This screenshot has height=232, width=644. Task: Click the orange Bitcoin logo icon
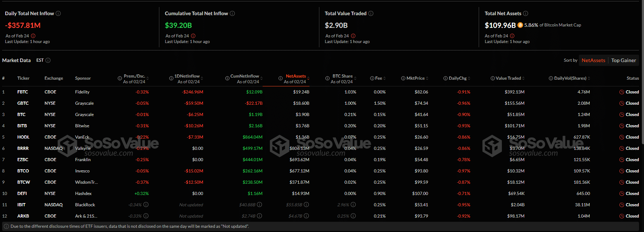point(520,25)
